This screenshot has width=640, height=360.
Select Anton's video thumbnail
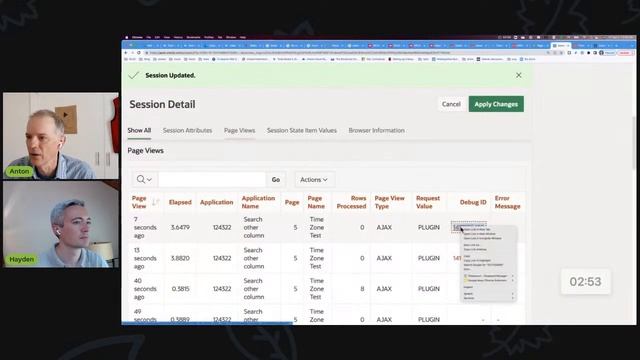61,136
